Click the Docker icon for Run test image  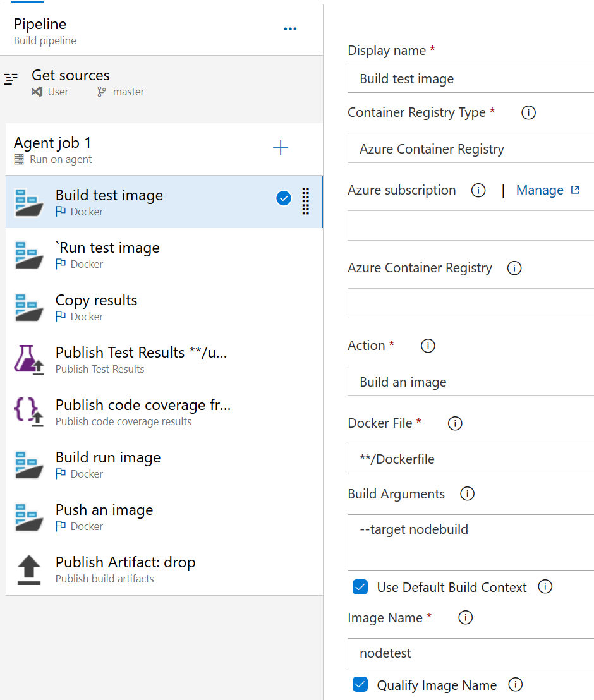tap(29, 255)
